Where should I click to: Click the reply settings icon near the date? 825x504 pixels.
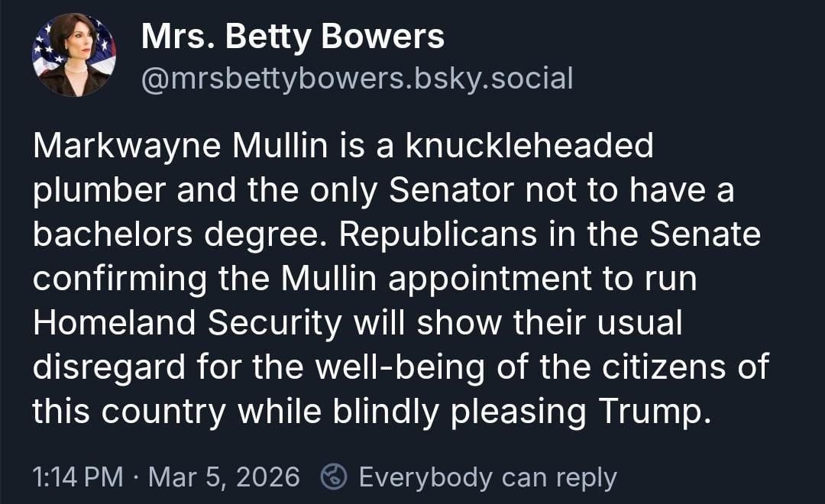332,477
